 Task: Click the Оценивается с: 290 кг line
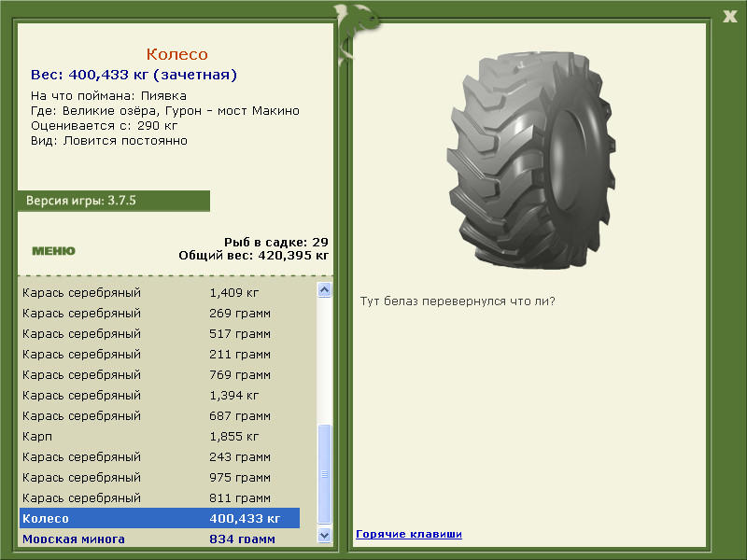tap(104, 126)
